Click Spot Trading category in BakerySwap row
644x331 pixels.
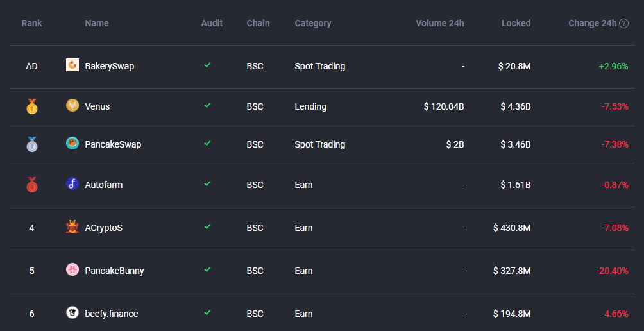[320, 66]
